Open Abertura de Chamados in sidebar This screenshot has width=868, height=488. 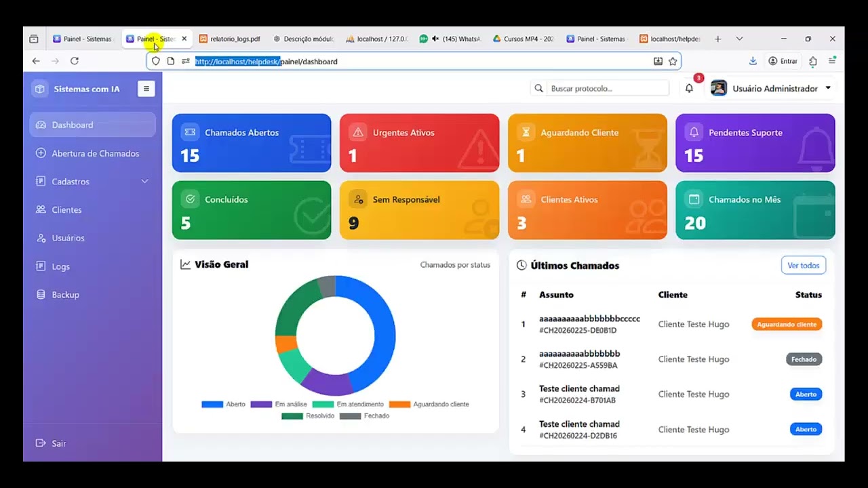coord(92,153)
